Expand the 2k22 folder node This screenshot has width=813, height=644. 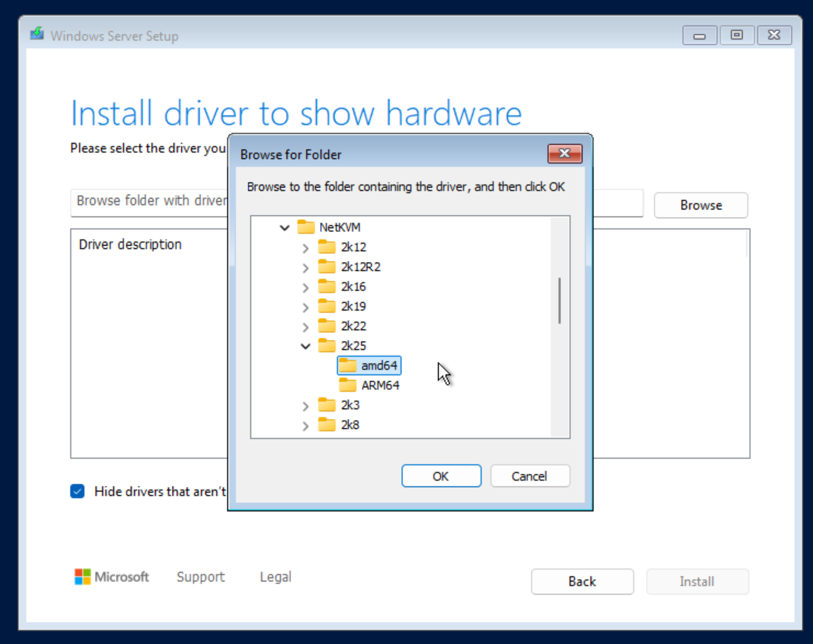(305, 327)
